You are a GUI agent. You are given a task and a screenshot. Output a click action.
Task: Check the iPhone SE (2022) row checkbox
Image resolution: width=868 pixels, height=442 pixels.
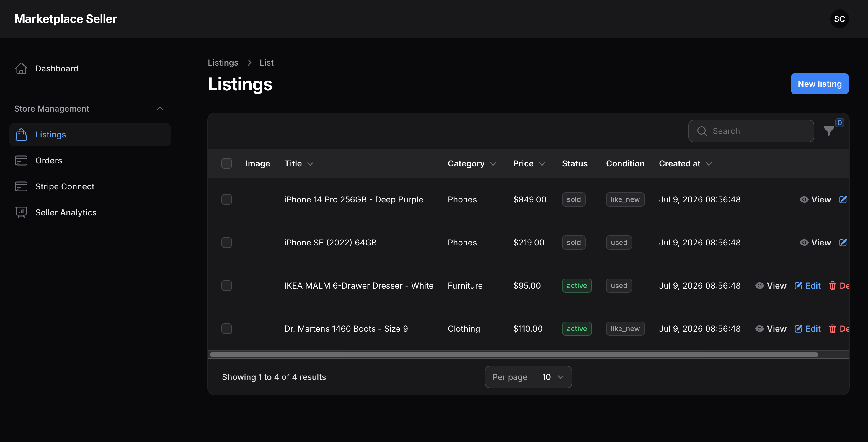point(226,242)
